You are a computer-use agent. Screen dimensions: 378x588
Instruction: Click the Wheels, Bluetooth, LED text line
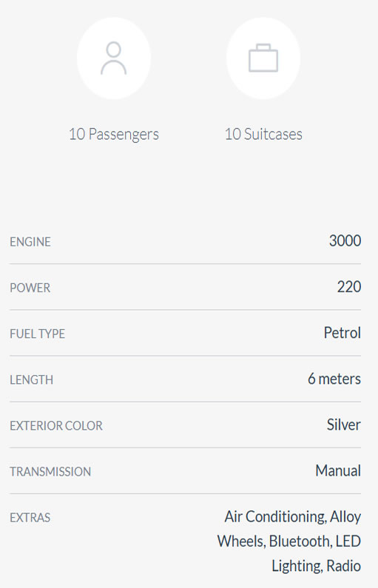point(288,541)
